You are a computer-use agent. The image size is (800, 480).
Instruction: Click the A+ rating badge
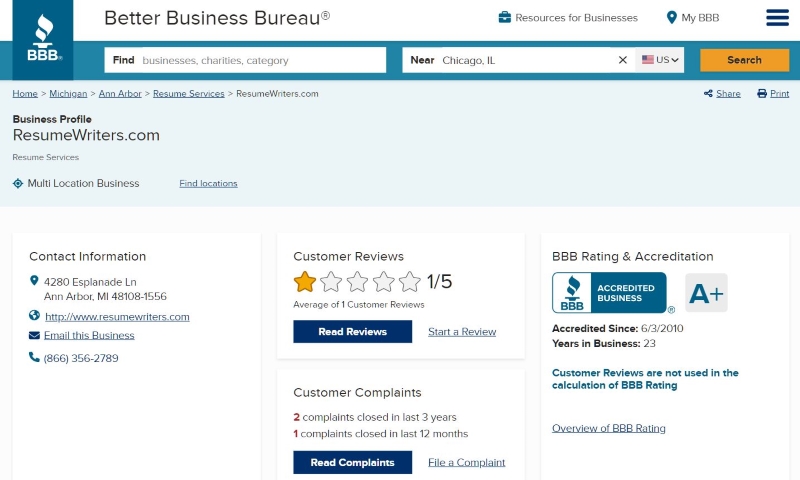706,293
